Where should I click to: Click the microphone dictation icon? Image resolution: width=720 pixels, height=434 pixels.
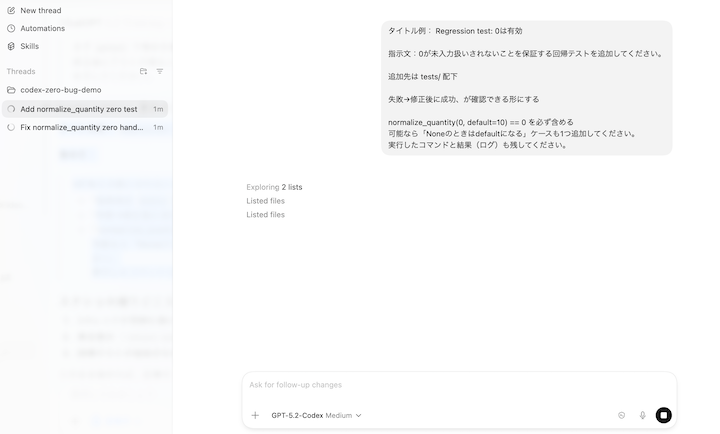[x=642, y=415]
